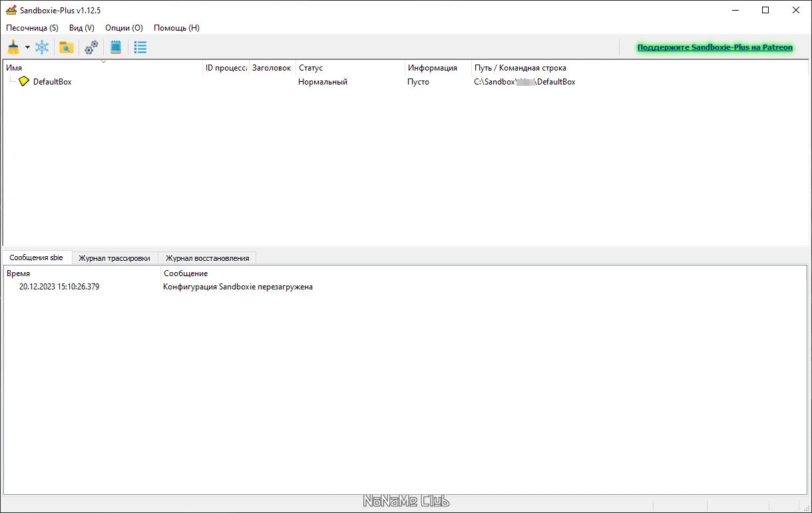Viewport: 812px width, 513px height.
Task: Open the Помощь (H) menu
Action: point(176,28)
